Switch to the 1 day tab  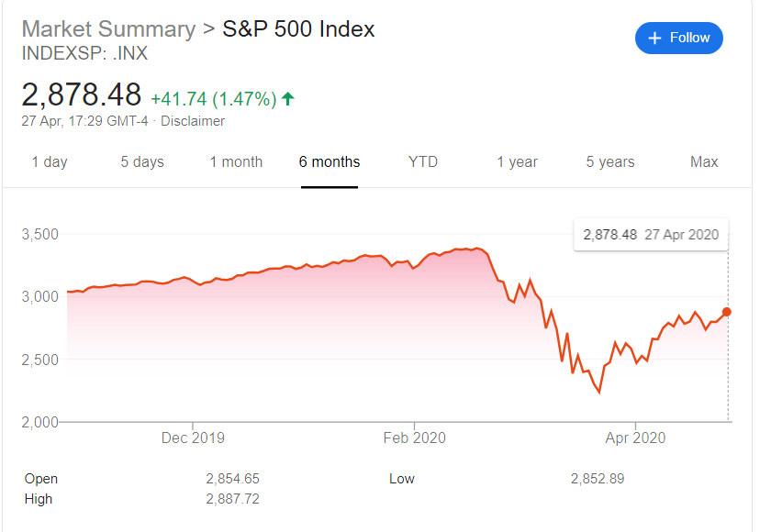[50, 161]
